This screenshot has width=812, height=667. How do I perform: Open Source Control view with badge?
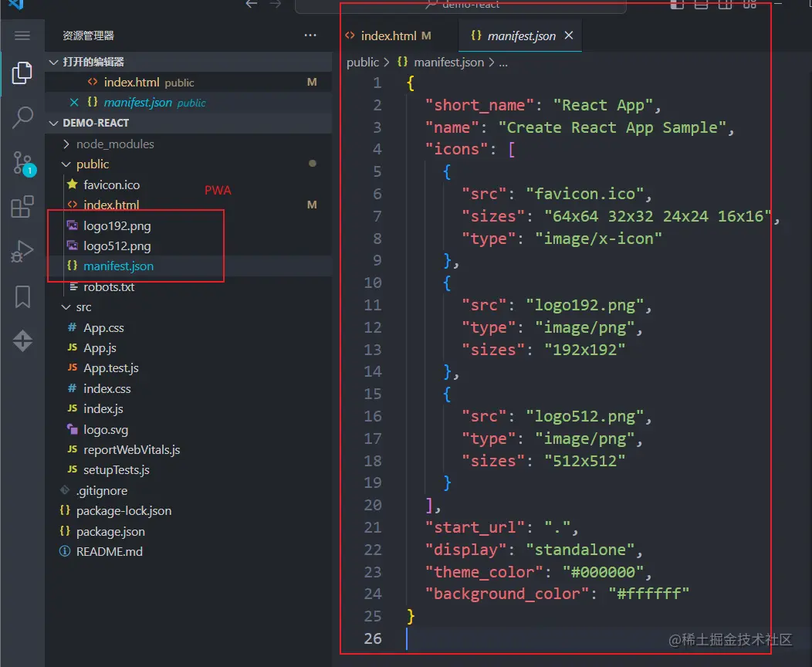[x=23, y=164]
